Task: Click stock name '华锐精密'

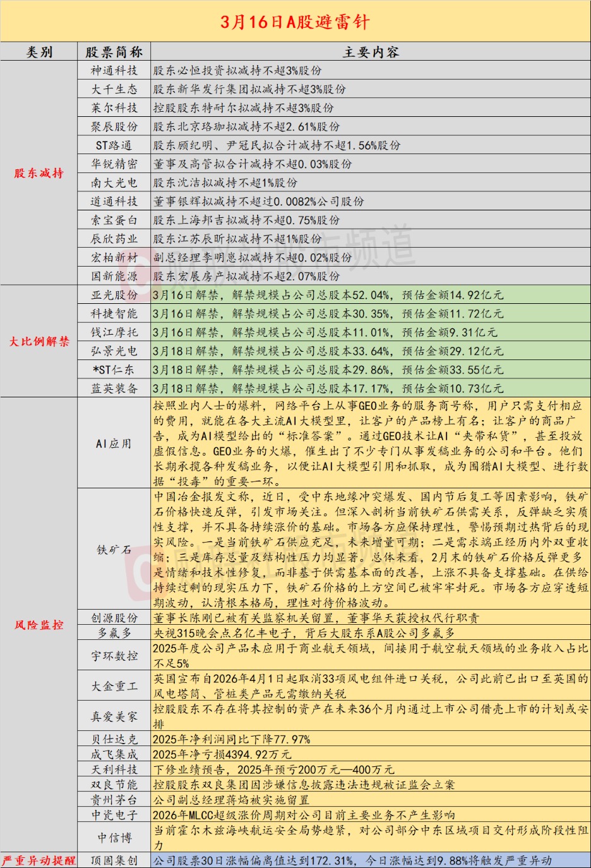Action: (x=114, y=164)
